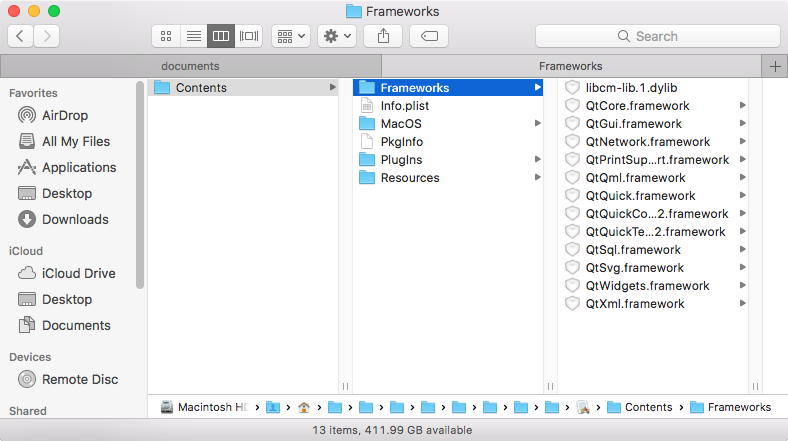Expand QtCore.framework arrow
This screenshot has width=788, height=441.
click(x=742, y=105)
